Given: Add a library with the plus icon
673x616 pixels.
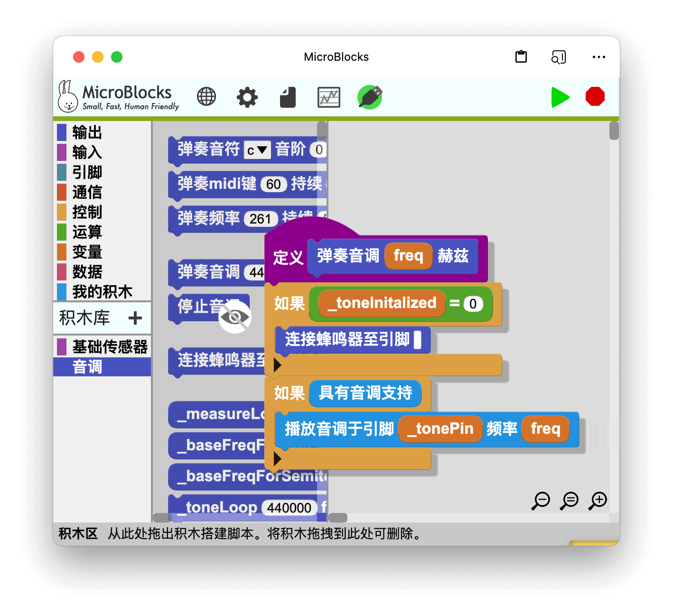Looking at the screenshot, I should coord(135,318).
